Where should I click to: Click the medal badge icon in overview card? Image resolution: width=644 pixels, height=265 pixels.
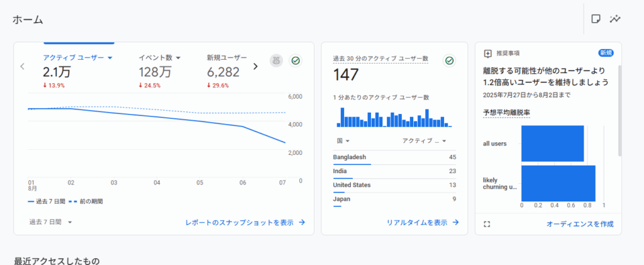(x=277, y=61)
